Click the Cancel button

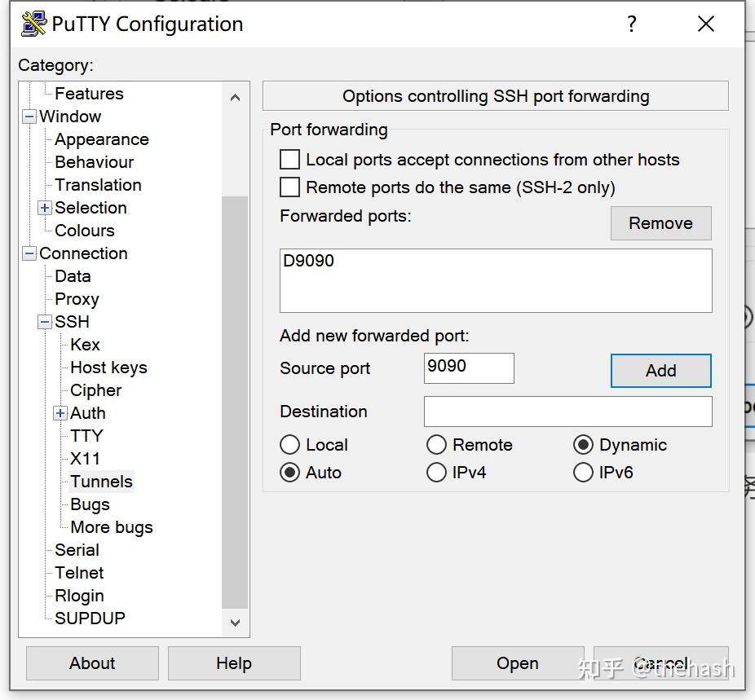click(660, 663)
